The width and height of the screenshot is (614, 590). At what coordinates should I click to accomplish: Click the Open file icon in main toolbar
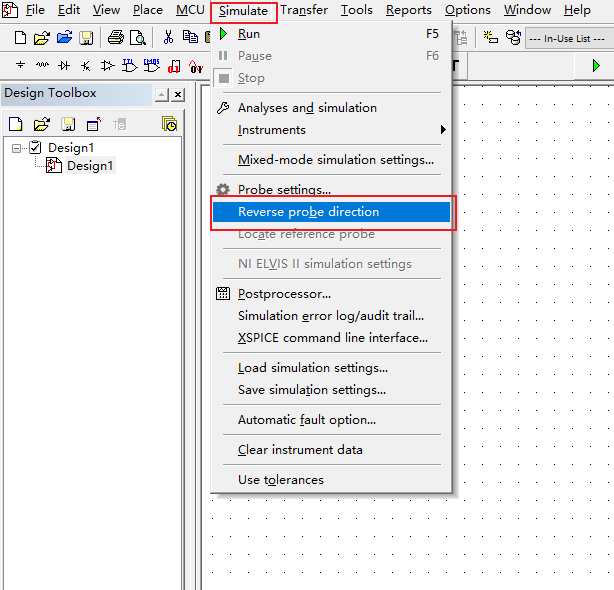coord(42,38)
